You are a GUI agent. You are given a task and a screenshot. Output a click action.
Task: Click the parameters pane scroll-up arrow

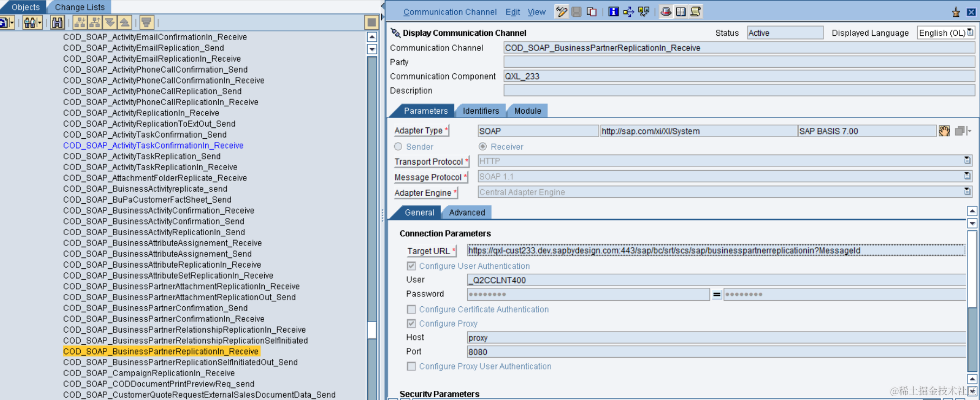coord(972,211)
